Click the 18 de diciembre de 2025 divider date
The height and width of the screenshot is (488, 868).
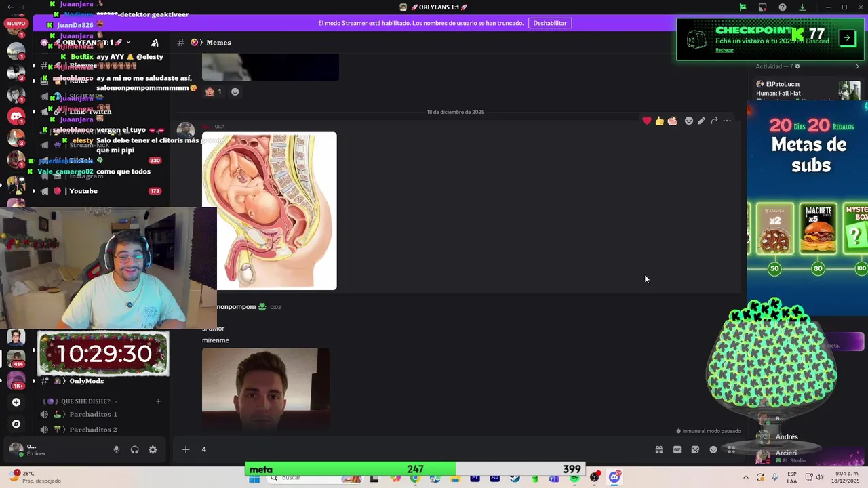coord(455,112)
